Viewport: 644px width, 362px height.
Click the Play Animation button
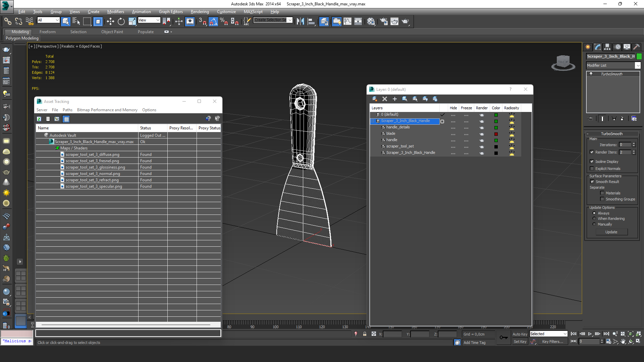tap(590, 334)
